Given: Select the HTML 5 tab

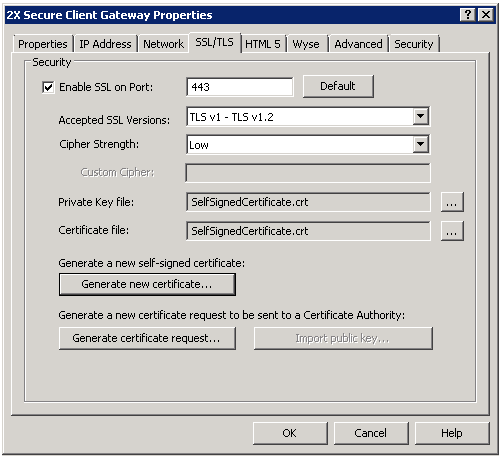Looking at the screenshot, I should pyautogui.click(x=263, y=44).
